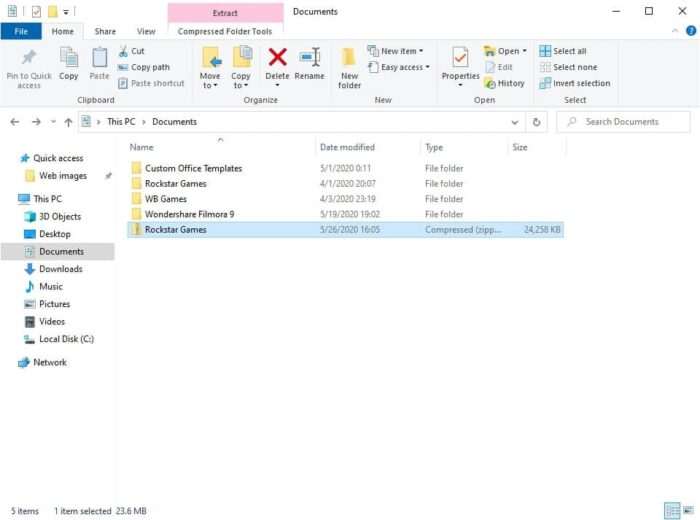Open Explorer Help icon

point(691,31)
